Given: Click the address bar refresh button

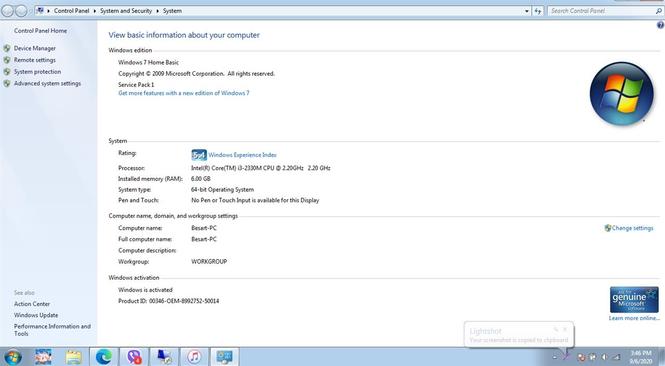Looking at the screenshot, I should coord(538,11).
